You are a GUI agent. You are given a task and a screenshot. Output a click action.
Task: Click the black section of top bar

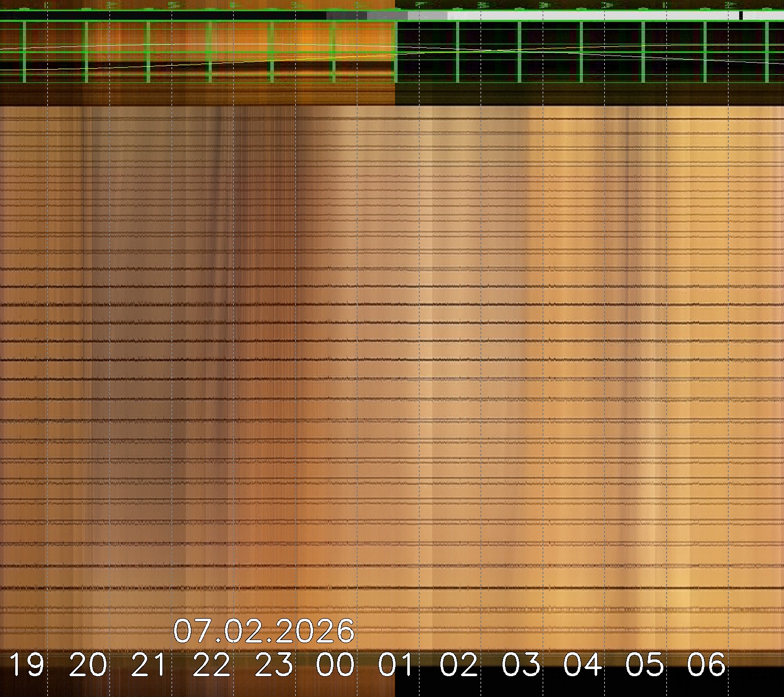(x=163, y=16)
